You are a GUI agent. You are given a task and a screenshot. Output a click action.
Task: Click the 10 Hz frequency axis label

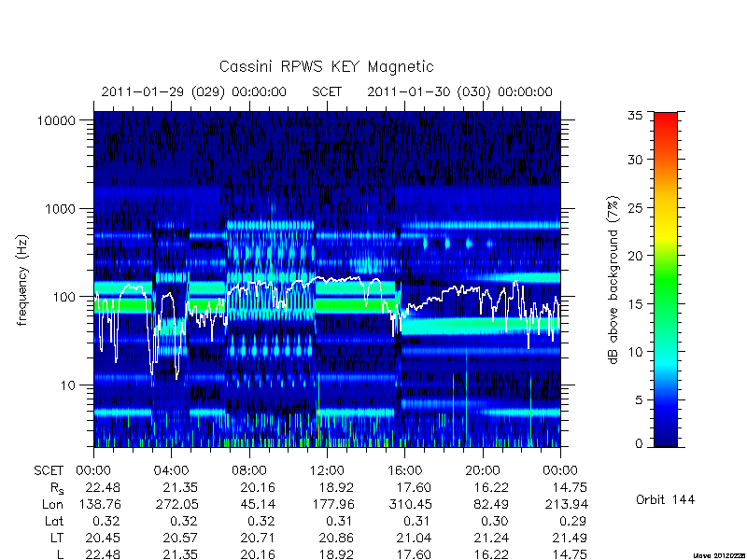pos(68,385)
